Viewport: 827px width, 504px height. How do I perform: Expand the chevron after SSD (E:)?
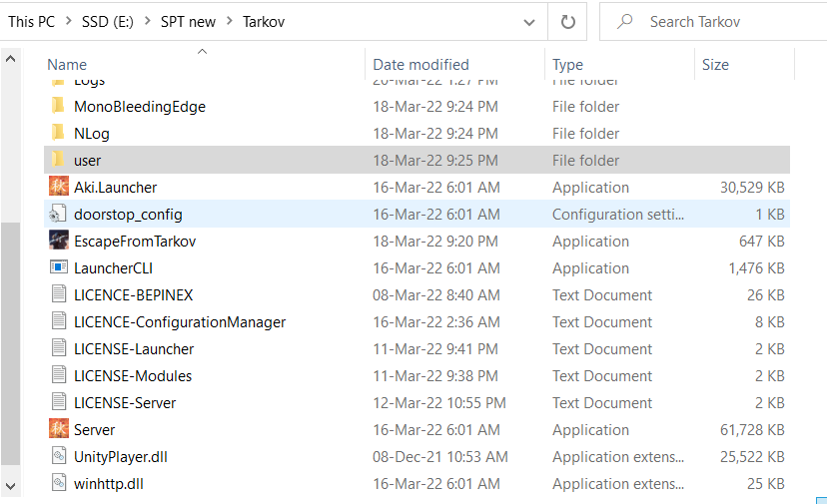pos(148,21)
